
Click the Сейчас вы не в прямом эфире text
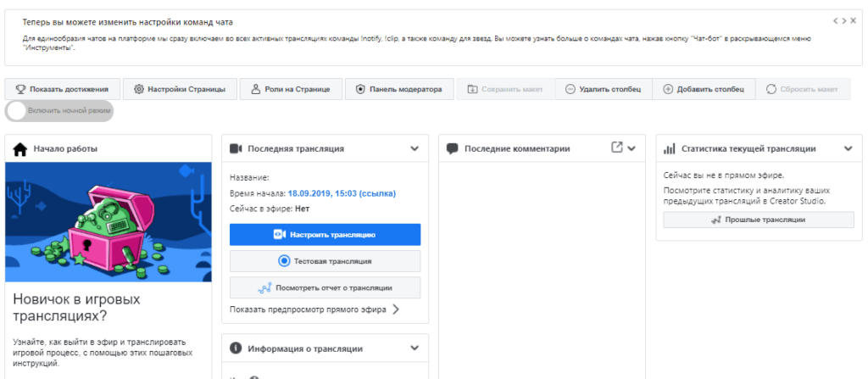point(724,176)
